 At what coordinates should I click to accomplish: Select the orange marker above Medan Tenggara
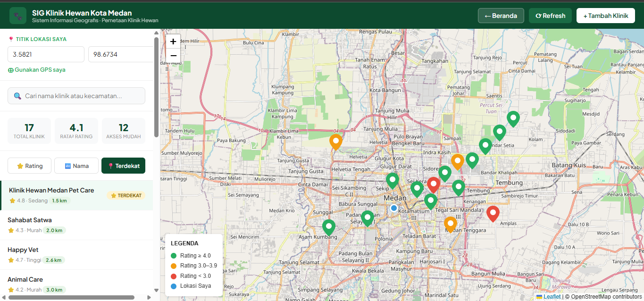click(451, 225)
